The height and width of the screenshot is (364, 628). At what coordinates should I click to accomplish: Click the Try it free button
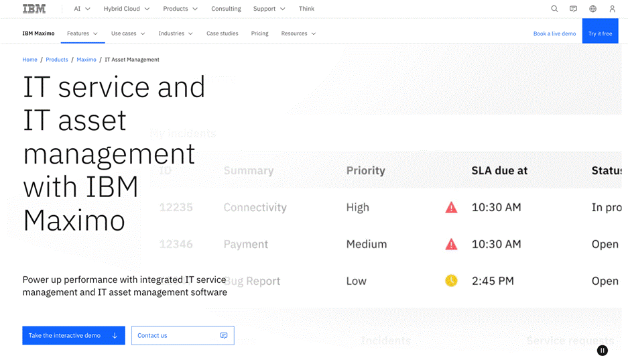[x=600, y=34]
